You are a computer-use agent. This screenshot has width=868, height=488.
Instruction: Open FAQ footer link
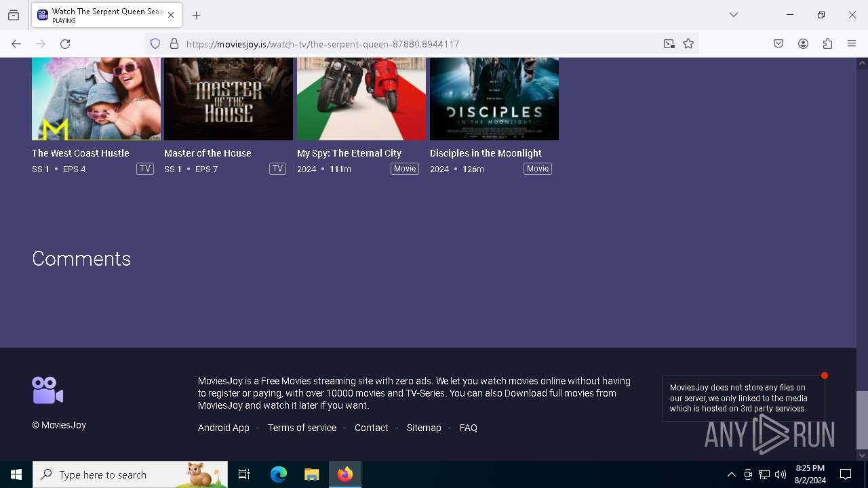(x=469, y=428)
